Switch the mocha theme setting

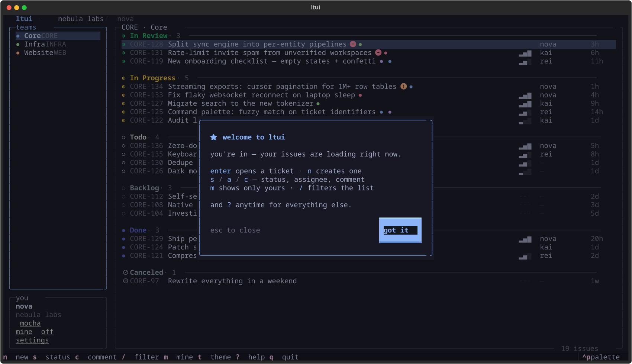(30, 323)
